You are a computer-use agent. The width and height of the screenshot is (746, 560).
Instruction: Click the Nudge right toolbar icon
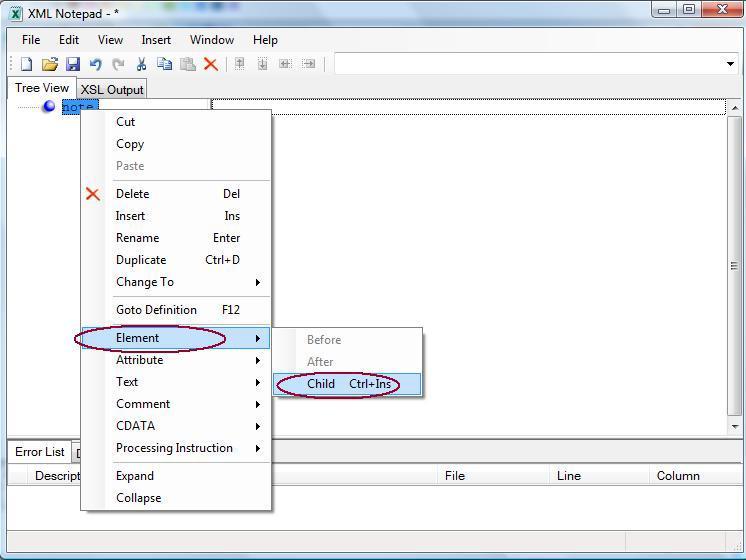[x=309, y=63]
